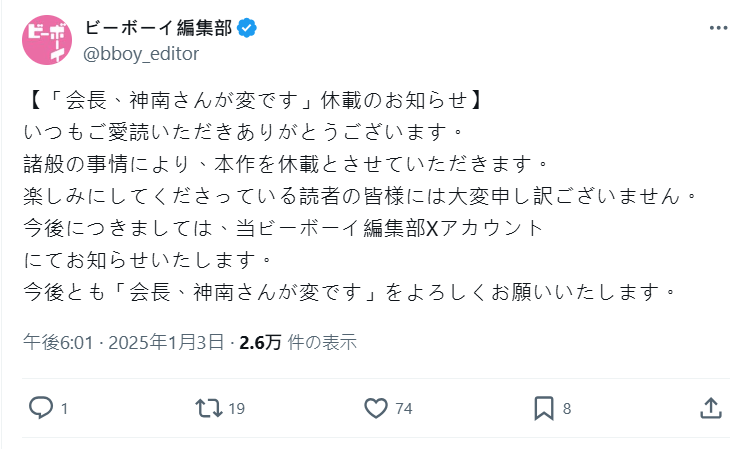Image resolution: width=736 pixels, height=449 pixels.
Task: Open the repost arrows menu
Action: click(x=208, y=408)
